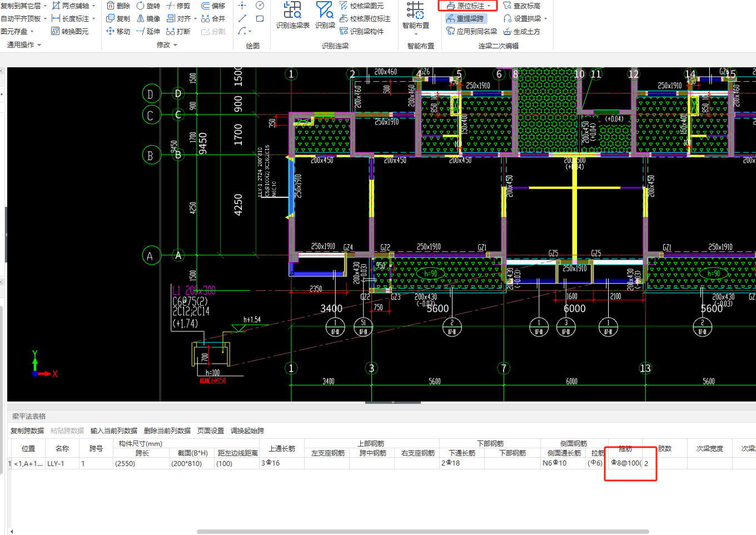This screenshot has height=535, width=756.
Task: Click the 对齐 (Align) tool
Action: point(178,18)
